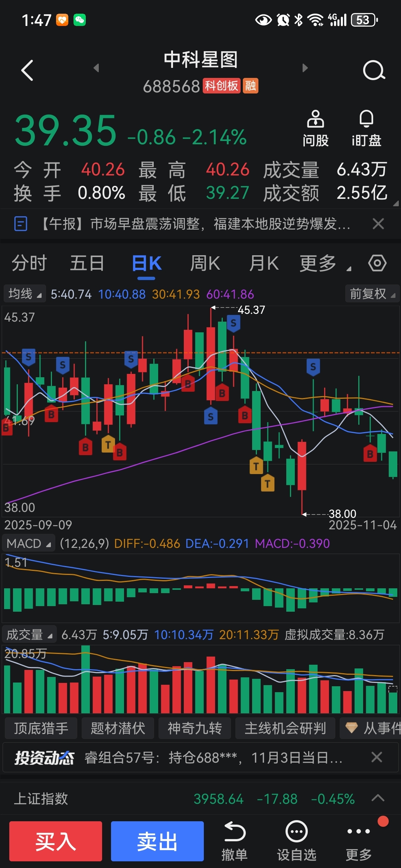This screenshot has height=868, width=401.
Task: Open 神奇九转 indicator
Action: pos(195,728)
